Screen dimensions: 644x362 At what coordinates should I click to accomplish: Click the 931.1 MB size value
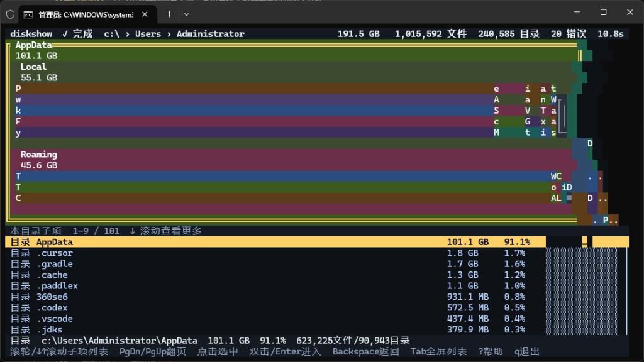click(x=468, y=297)
